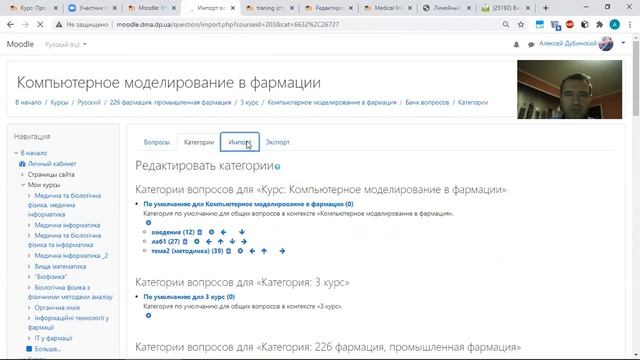Click Личный кабинет dashboard icon
Image resolution: width=640 pixels, height=360 pixels.
22,164
